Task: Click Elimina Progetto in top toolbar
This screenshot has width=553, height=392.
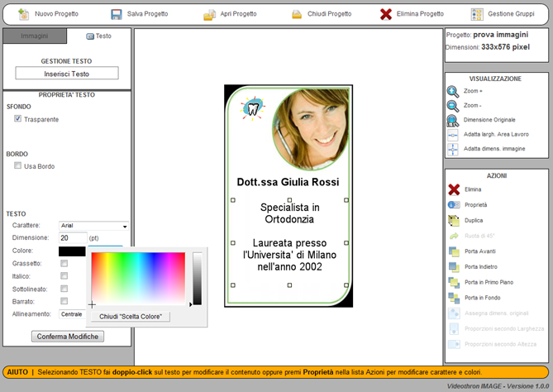Action: pos(412,14)
